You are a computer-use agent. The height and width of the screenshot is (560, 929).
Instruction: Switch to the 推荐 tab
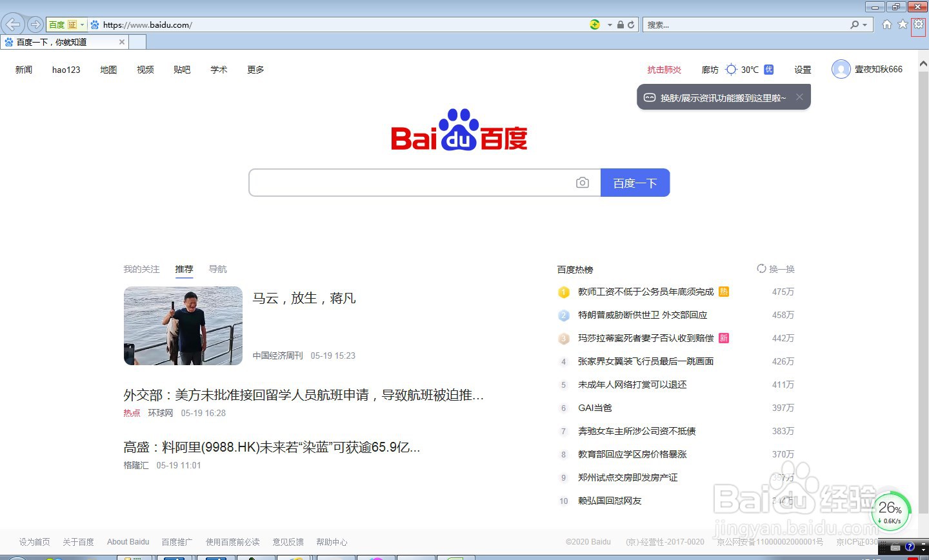point(184,269)
